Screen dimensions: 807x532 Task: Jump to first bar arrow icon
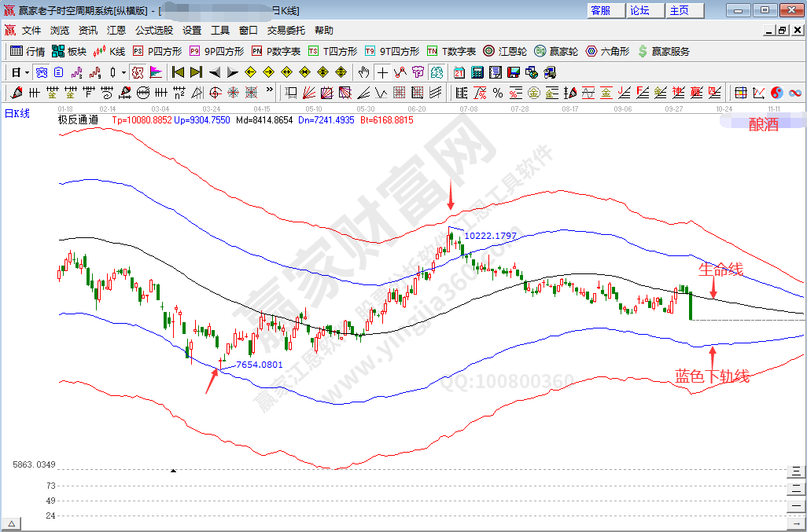tap(178, 72)
